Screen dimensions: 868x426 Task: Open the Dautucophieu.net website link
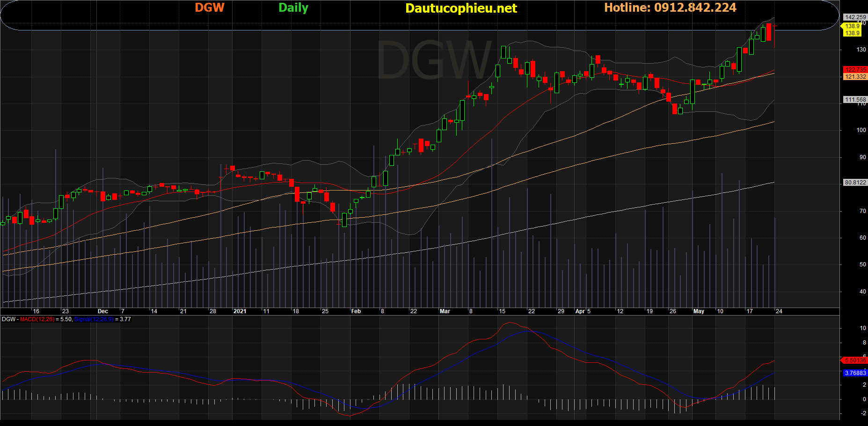[461, 8]
